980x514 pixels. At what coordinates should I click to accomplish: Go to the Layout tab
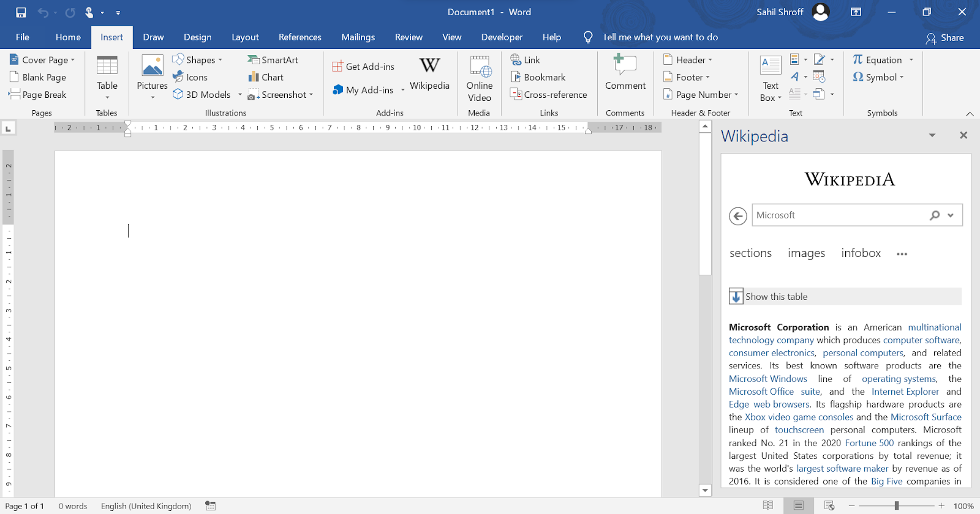[245, 37]
